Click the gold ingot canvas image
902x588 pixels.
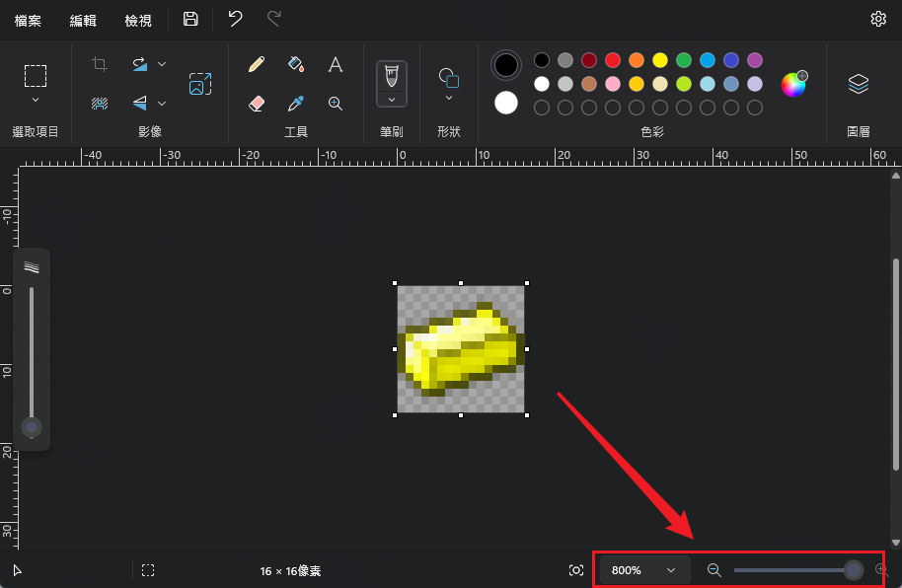461,349
